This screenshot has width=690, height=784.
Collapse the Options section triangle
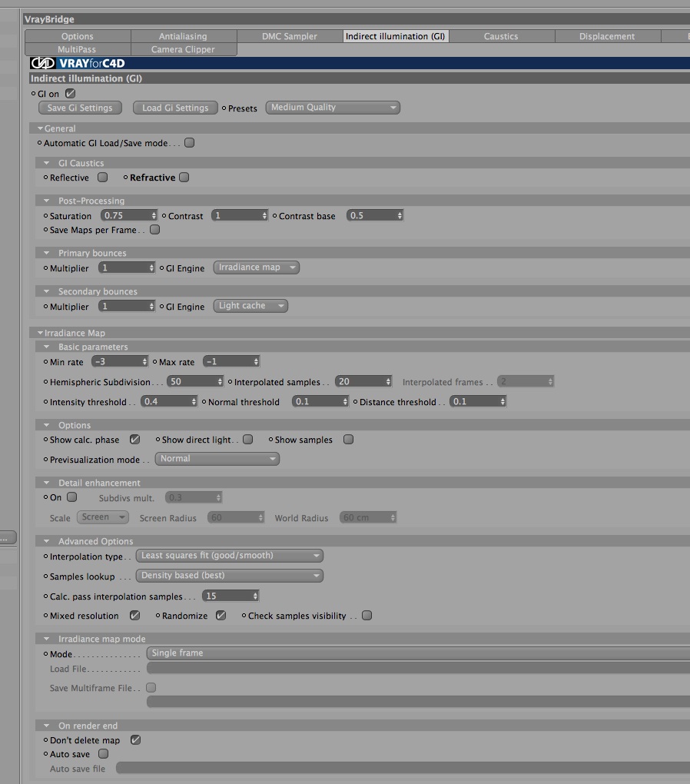pyautogui.click(x=47, y=425)
